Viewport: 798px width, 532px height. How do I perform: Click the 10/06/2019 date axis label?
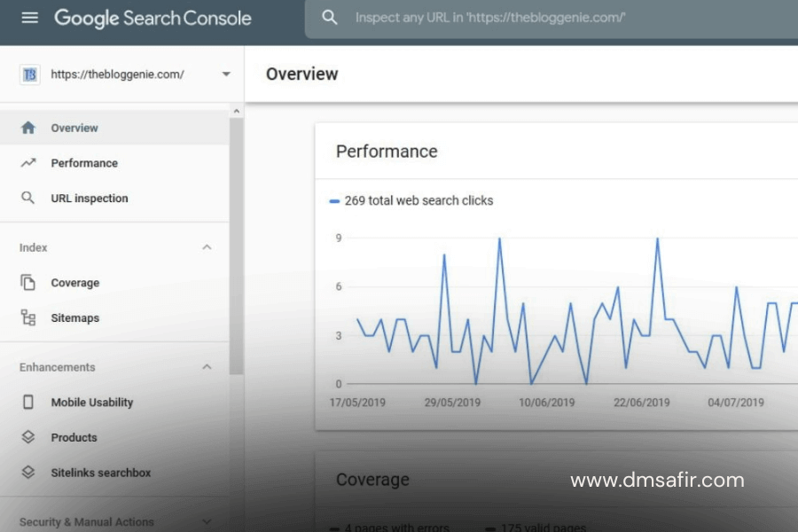[546, 403]
